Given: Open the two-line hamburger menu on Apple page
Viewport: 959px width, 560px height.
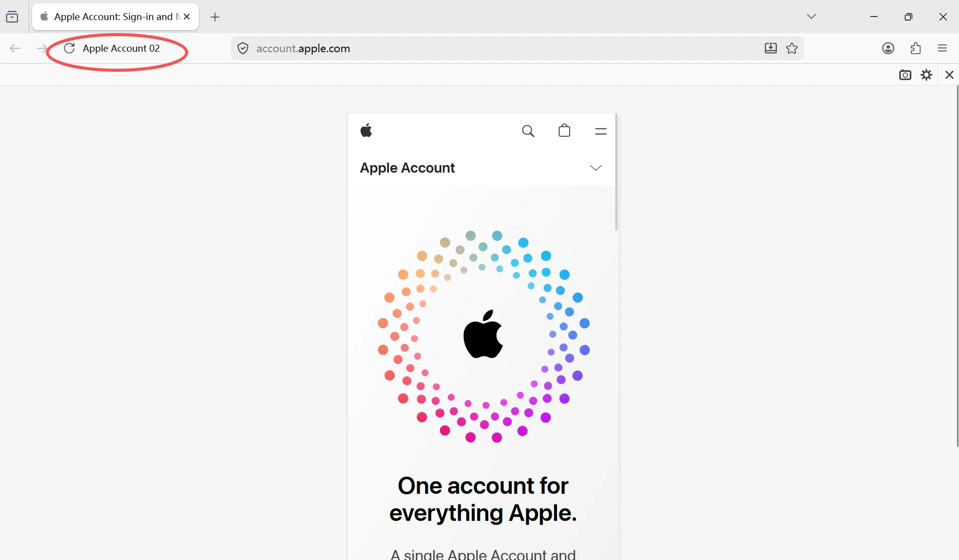Looking at the screenshot, I should coord(601,131).
